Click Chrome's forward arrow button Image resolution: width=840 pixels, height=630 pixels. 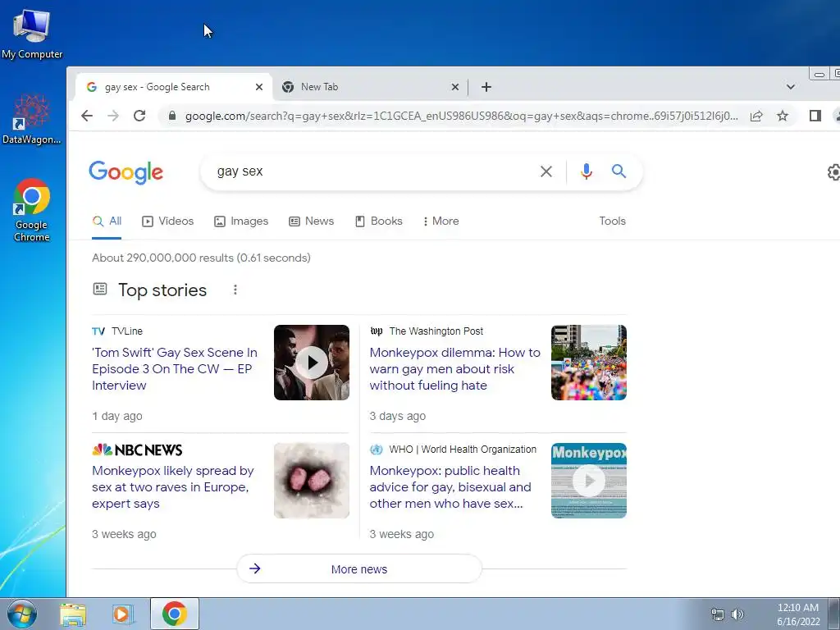pos(113,116)
